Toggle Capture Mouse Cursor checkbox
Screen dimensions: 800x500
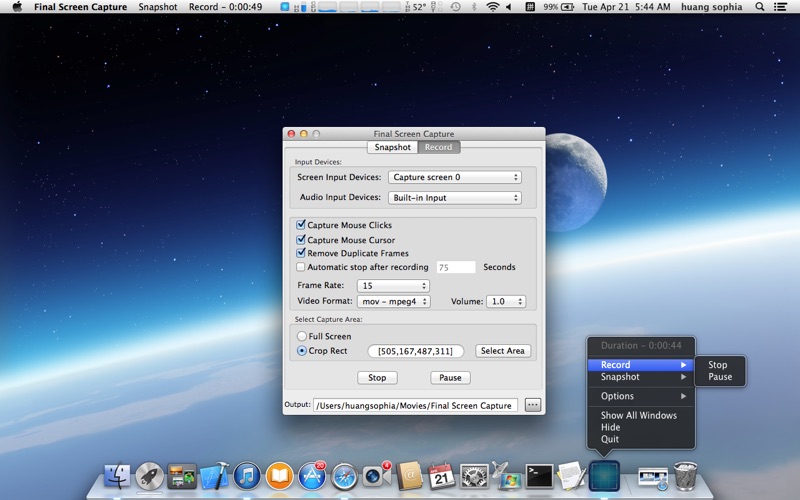pyautogui.click(x=301, y=239)
